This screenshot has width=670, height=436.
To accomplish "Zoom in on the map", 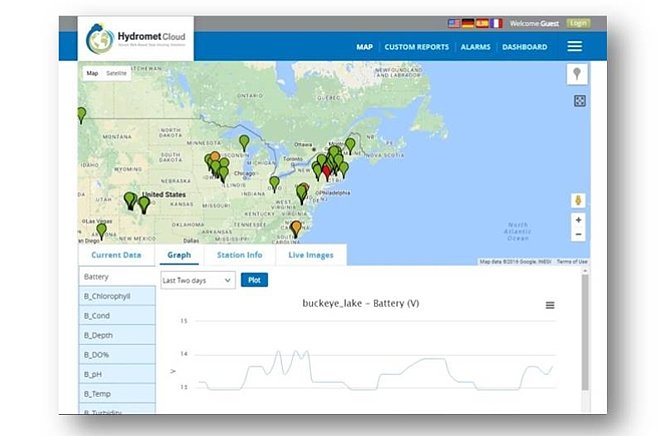I will (x=578, y=219).
